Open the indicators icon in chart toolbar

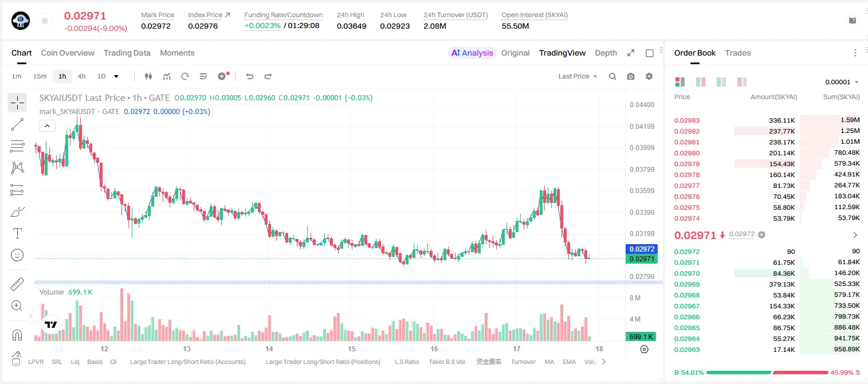167,76
